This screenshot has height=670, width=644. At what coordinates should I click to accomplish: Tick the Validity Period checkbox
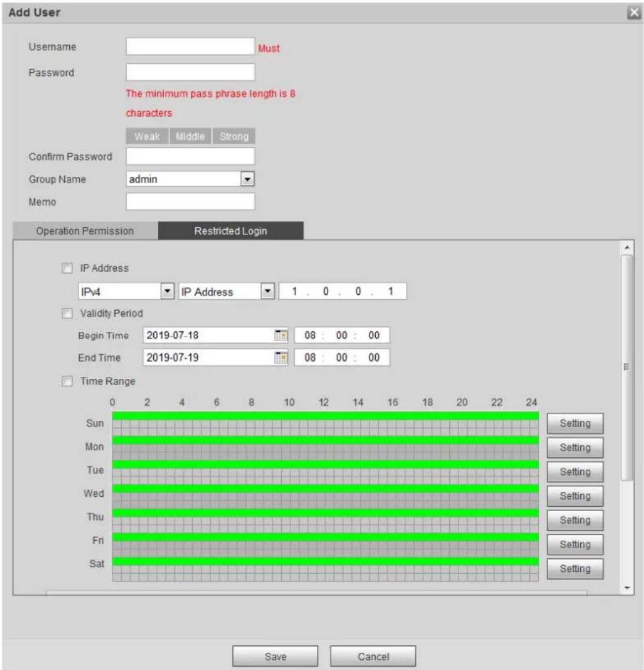coord(67,313)
